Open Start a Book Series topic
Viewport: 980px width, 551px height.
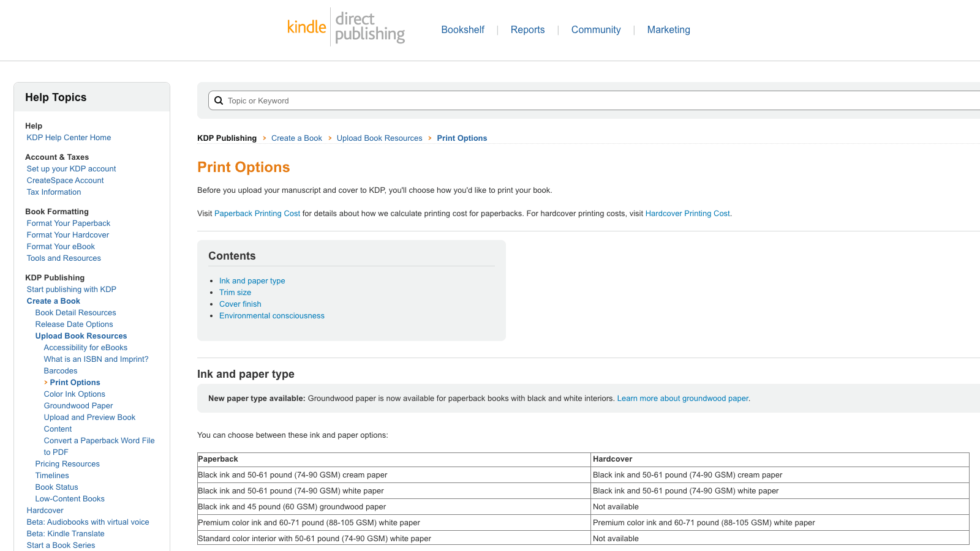coord(61,545)
